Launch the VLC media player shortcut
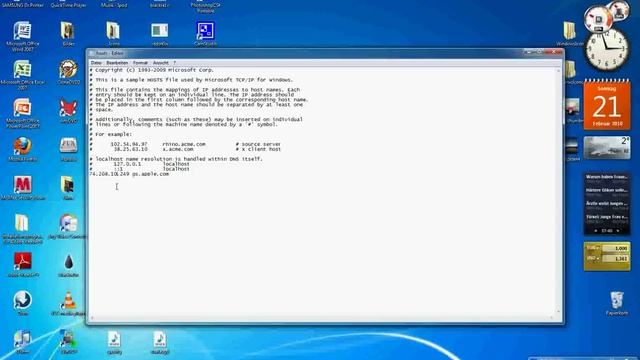Viewport: 640px width, 360px height. (x=69, y=304)
